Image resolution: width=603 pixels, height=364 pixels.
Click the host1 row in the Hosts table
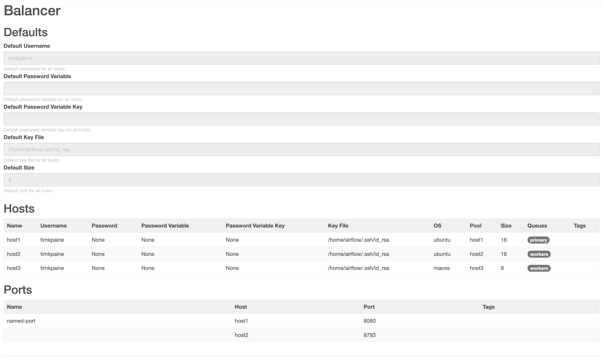pyautogui.click(x=13, y=240)
